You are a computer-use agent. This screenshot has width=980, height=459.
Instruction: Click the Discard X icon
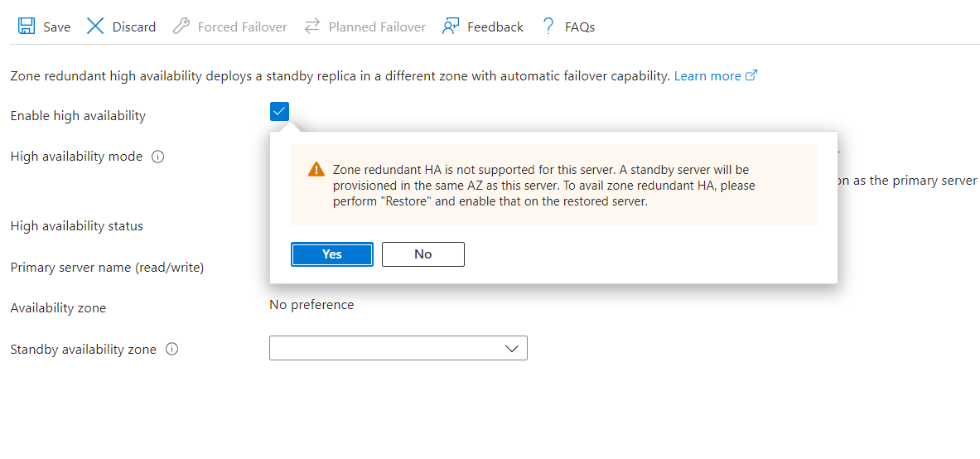coord(96,27)
